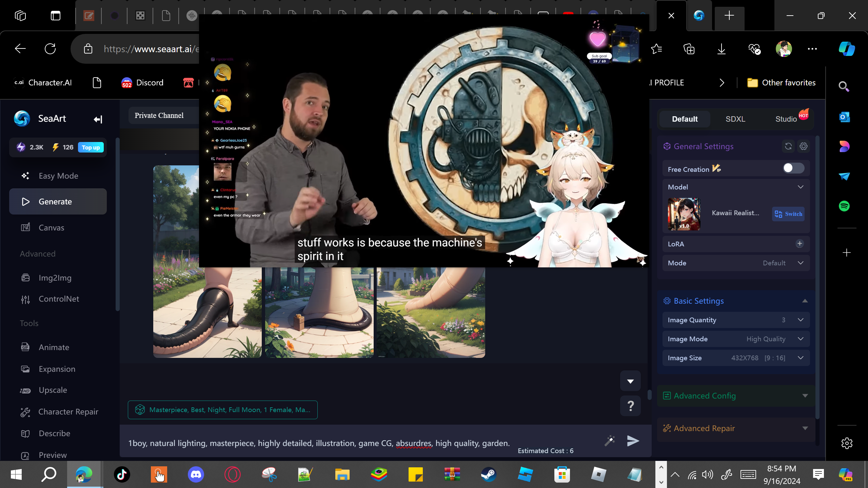868x488 pixels.
Task: Open Image Quantity dropdown
Action: [736, 320]
